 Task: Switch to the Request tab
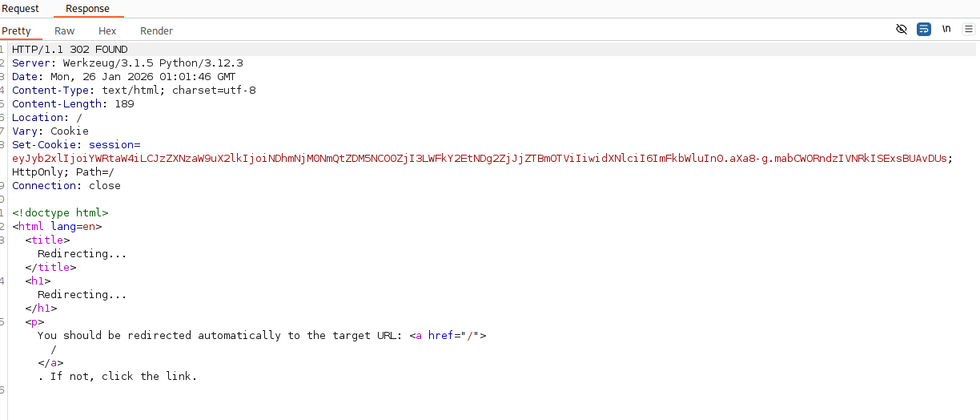click(x=20, y=9)
